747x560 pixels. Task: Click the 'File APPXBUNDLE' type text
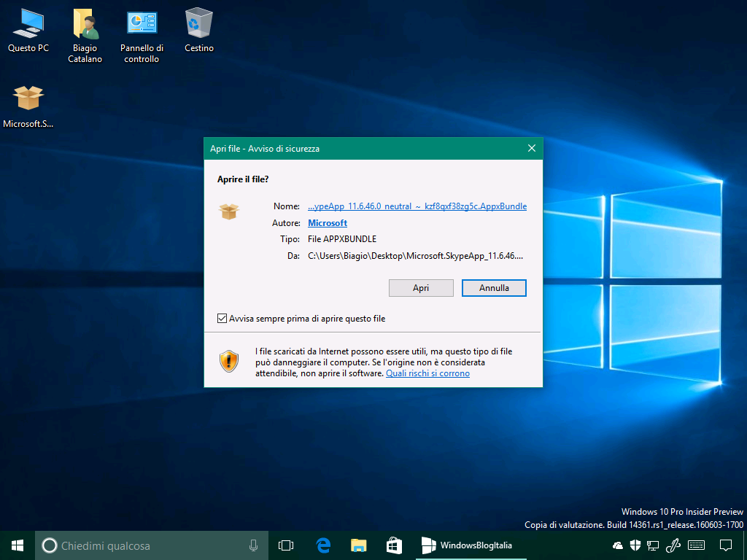pyautogui.click(x=342, y=239)
